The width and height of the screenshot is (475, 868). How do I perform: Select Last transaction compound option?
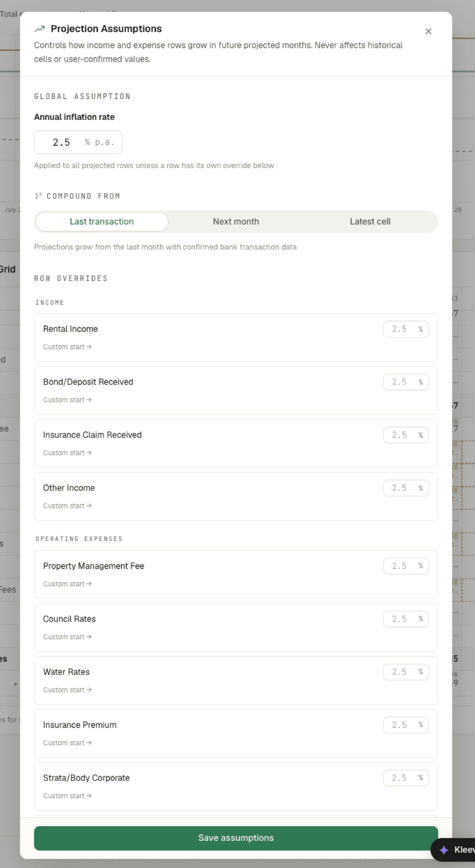[101, 221]
